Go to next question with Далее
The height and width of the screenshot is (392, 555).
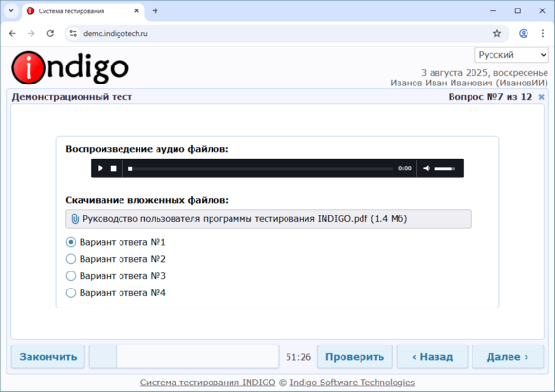tap(508, 357)
